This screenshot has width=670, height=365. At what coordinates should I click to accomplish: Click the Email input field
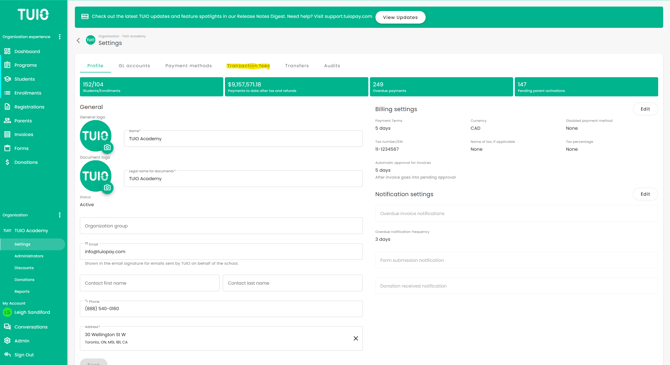221,251
